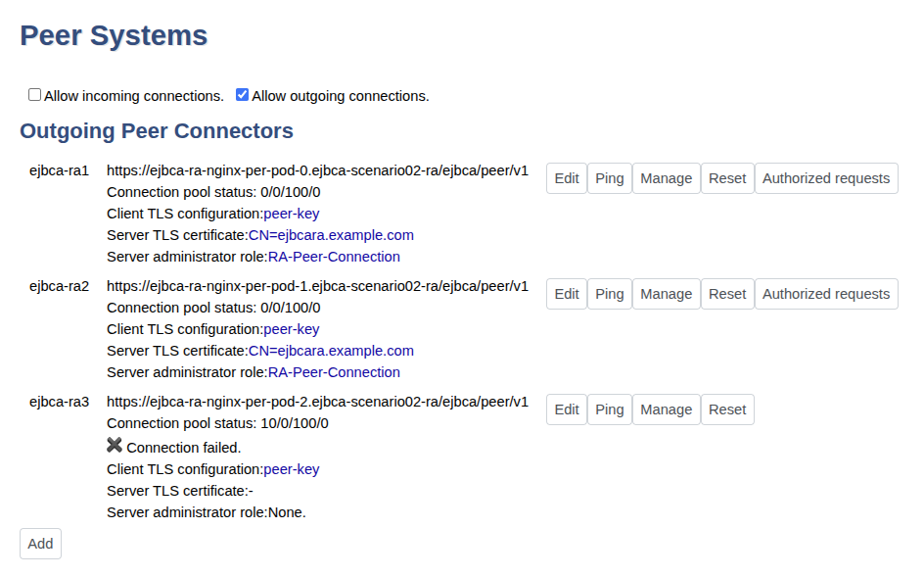The image size is (924, 577).
Task: Uncheck Allow outgoing connections
Action: point(243,95)
